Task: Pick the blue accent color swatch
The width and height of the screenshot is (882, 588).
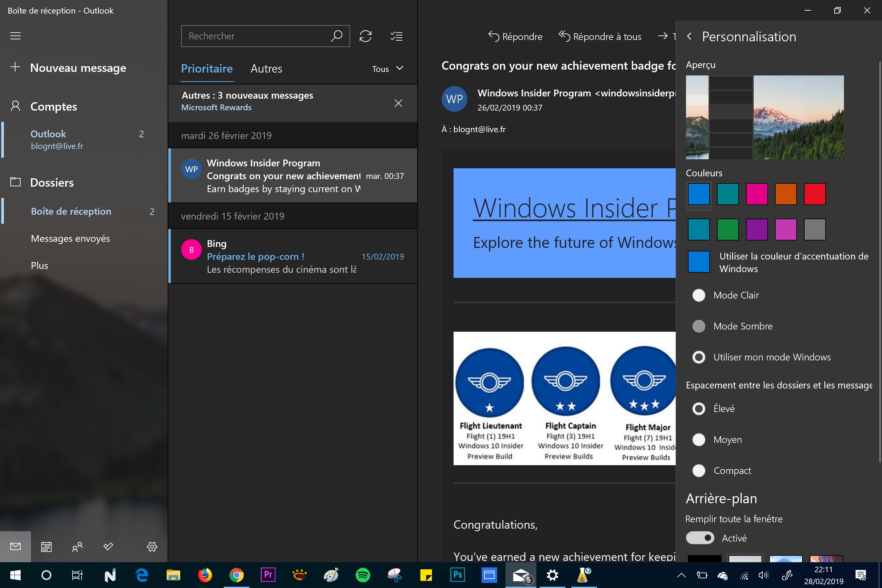Action: coord(699,194)
